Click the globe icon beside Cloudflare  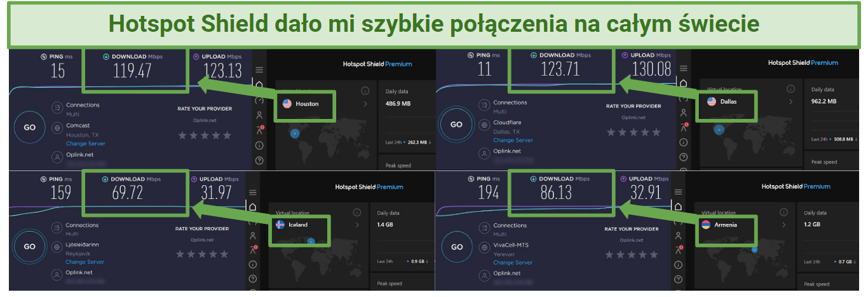tap(483, 125)
